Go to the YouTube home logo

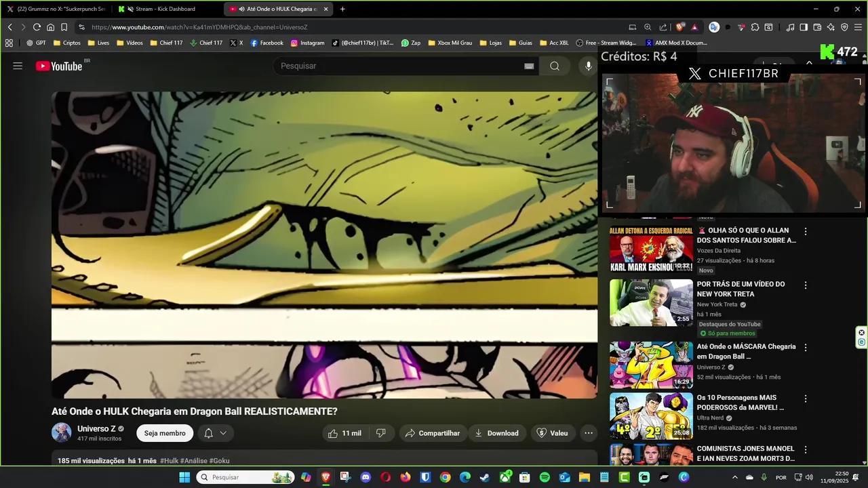[59, 66]
